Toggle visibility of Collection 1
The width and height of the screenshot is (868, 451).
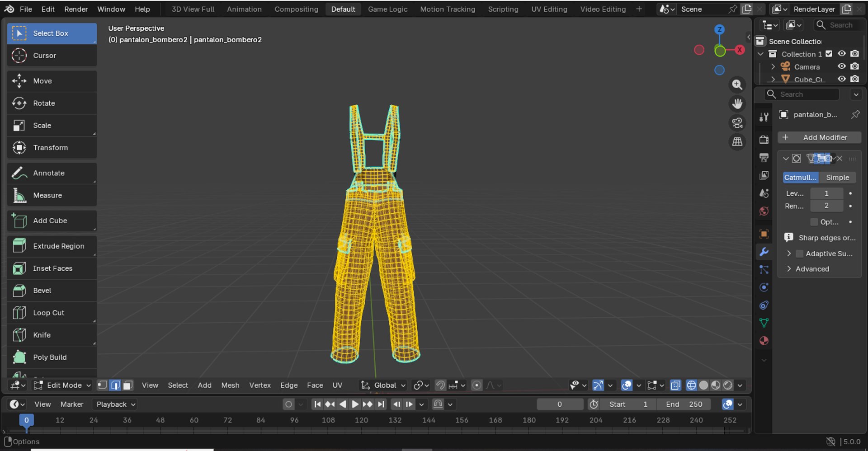[841, 54]
